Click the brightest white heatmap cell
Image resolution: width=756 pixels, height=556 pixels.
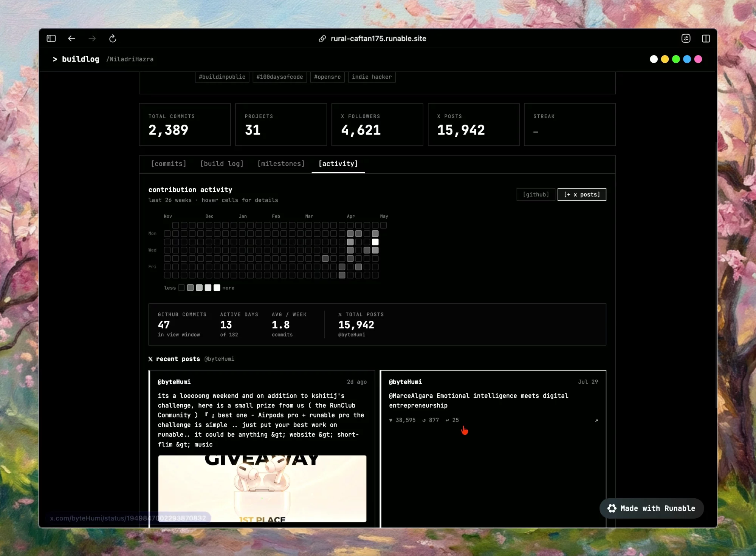click(375, 242)
